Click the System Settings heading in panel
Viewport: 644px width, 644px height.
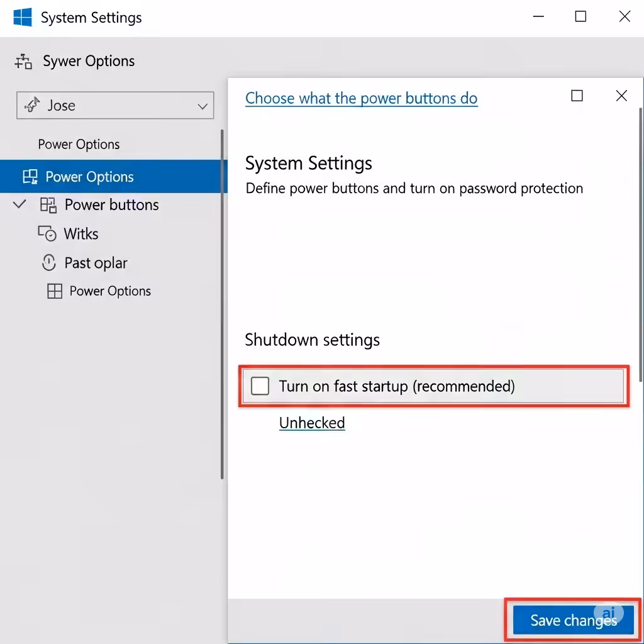click(x=308, y=164)
